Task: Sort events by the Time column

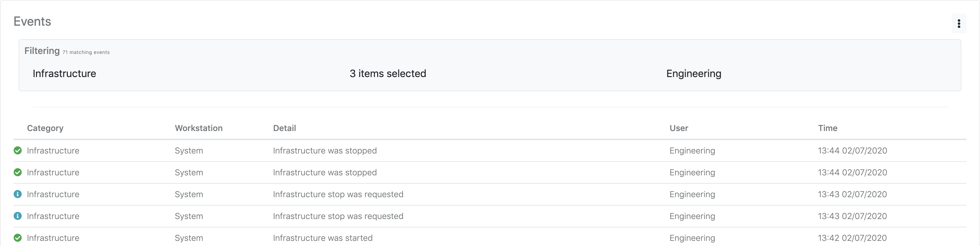Action: pyautogui.click(x=827, y=128)
